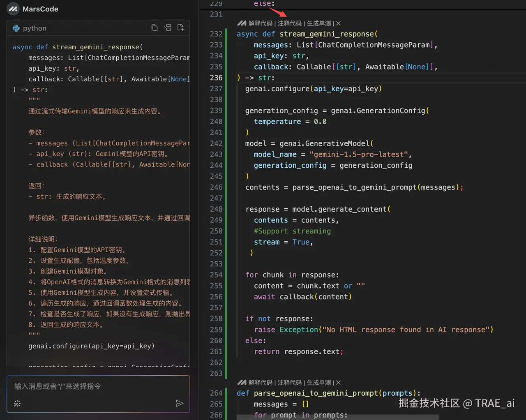526x420 pixels.
Task: Click "return response.text;" on line 261
Action: point(299,352)
